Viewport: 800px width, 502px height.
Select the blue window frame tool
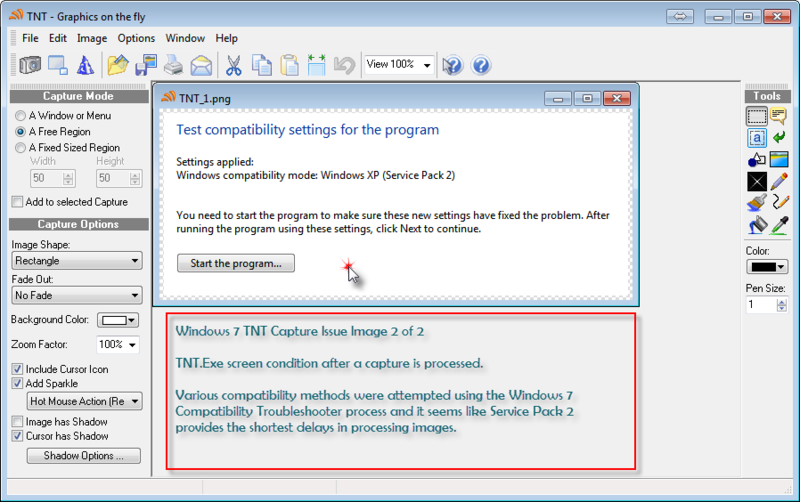pyautogui.click(x=779, y=160)
